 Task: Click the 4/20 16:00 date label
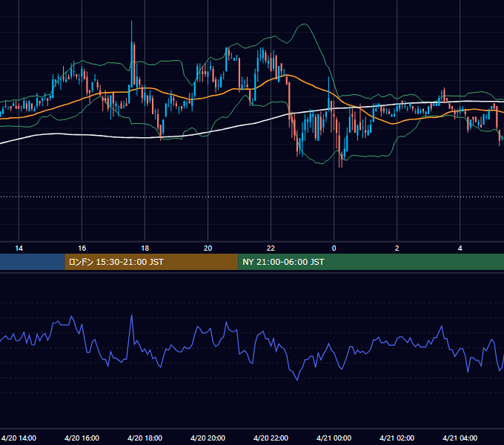click(x=82, y=438)
